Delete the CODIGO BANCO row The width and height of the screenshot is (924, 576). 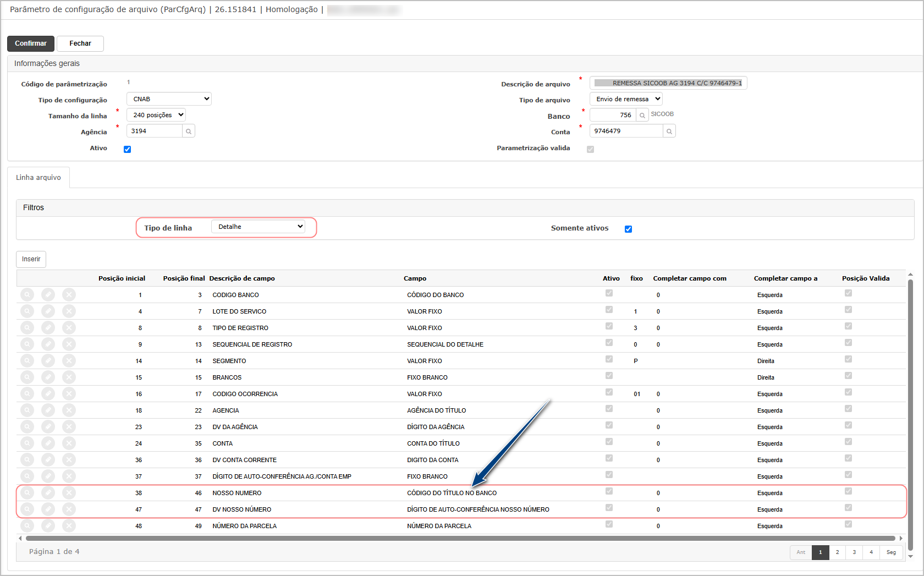tap(69, 295)
